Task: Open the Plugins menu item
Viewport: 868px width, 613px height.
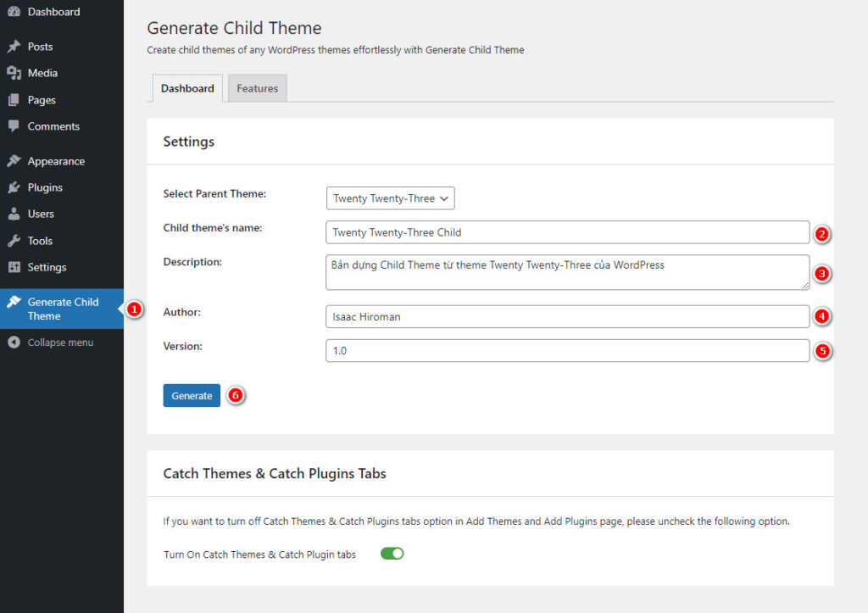Action: tap(62, 187)
